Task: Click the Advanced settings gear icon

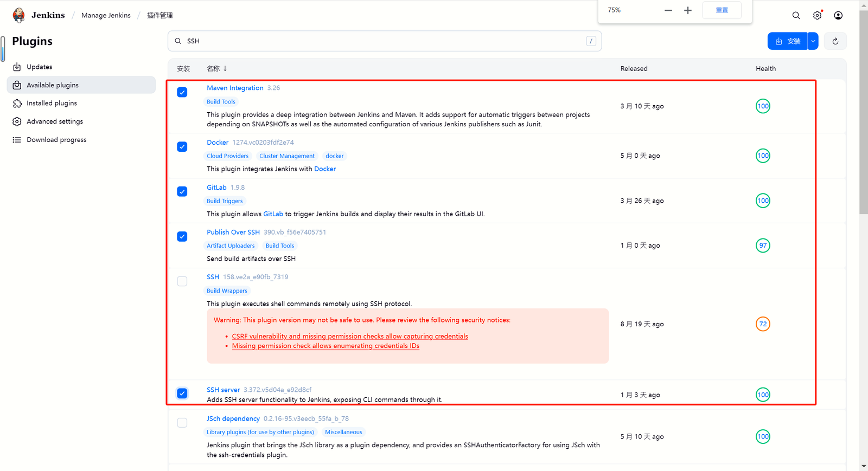Action: pos(17,121)
